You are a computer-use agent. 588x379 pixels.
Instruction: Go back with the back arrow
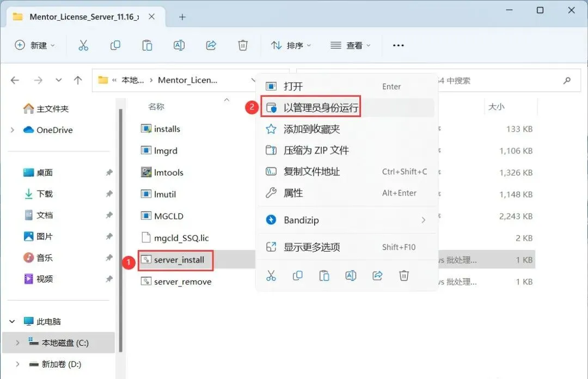click(x=15, y=80)
